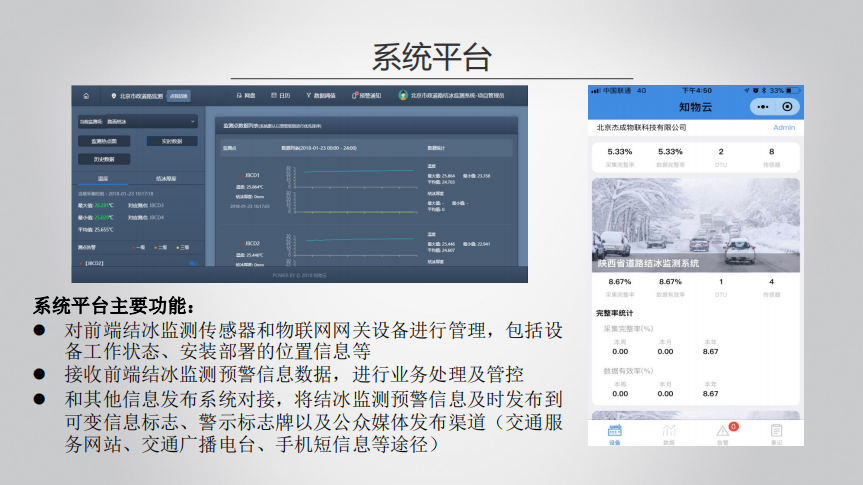
Task: Click the 平均值 25.655℃ reading
Action: [95, 230]
